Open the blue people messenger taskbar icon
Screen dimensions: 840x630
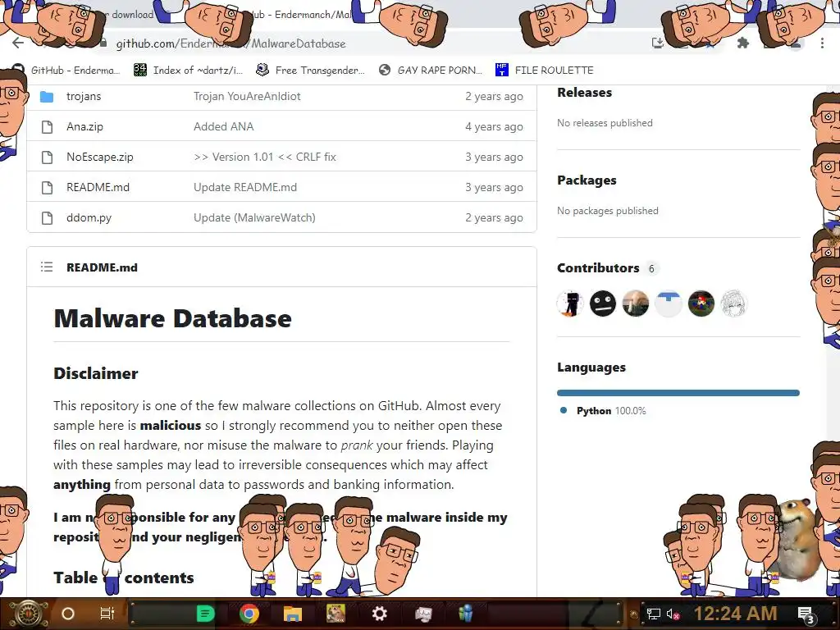point(466,614)
